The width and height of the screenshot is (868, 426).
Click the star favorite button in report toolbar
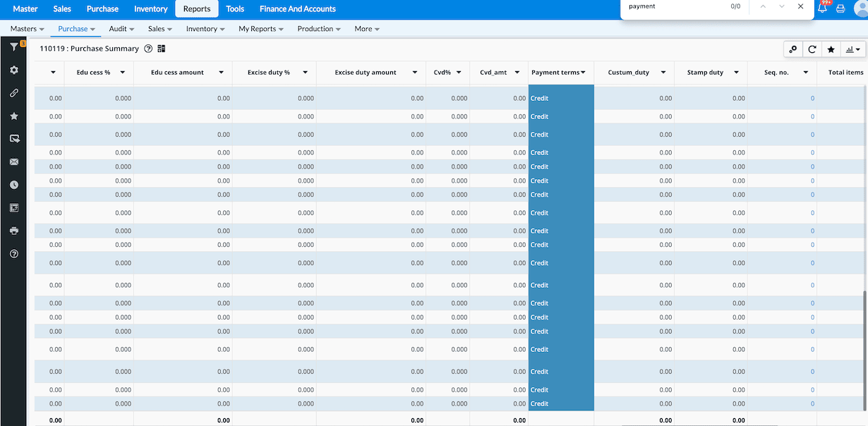[x=831, y=49]
